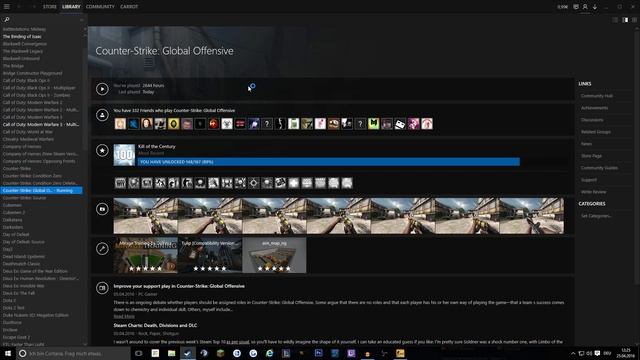Screen dimensions: 640x360
Task: Click the first locked achievement icon
Action: [120, 183]
